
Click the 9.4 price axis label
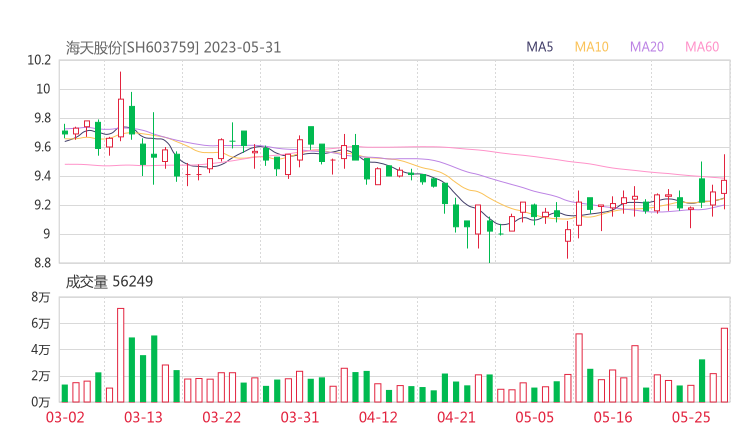[42, 176]
